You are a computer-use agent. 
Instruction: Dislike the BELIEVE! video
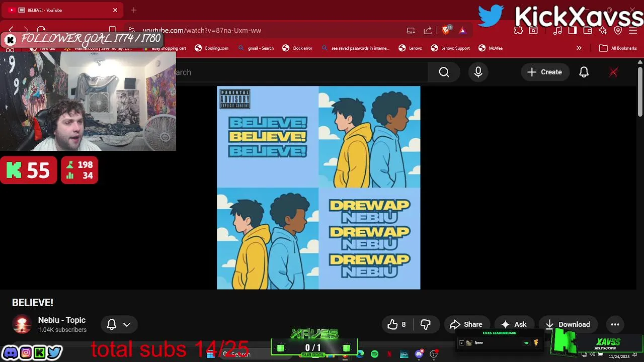click(x=426, y=324)
